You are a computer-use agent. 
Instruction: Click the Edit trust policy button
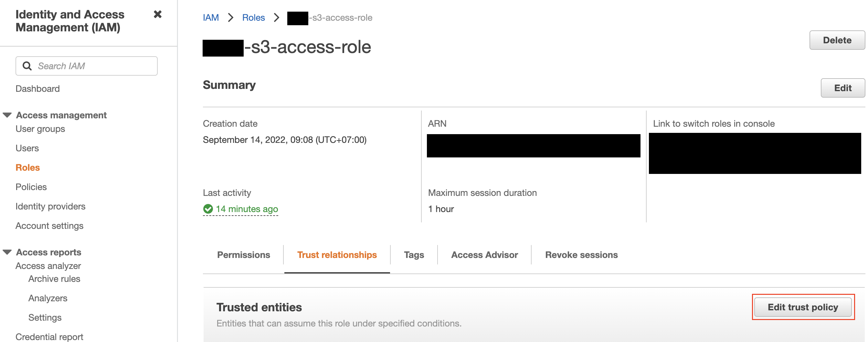coord(803,307)
